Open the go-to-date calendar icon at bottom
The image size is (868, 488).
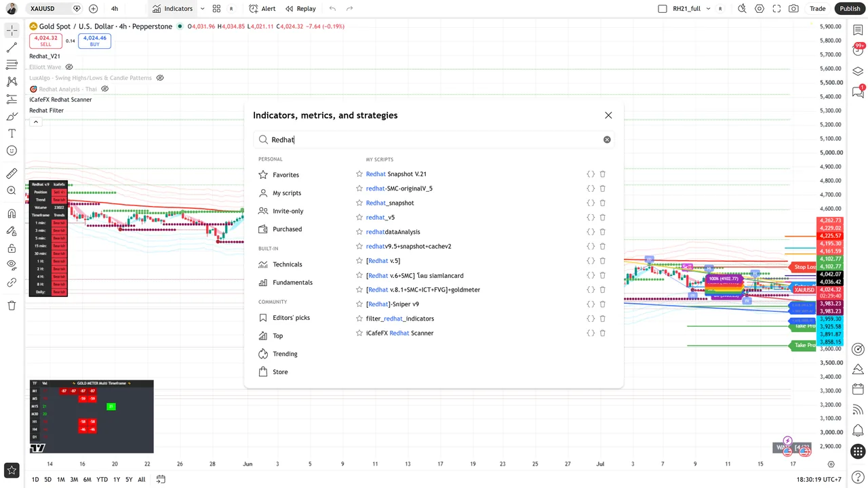pyautogui.click(x=161, y=479)
